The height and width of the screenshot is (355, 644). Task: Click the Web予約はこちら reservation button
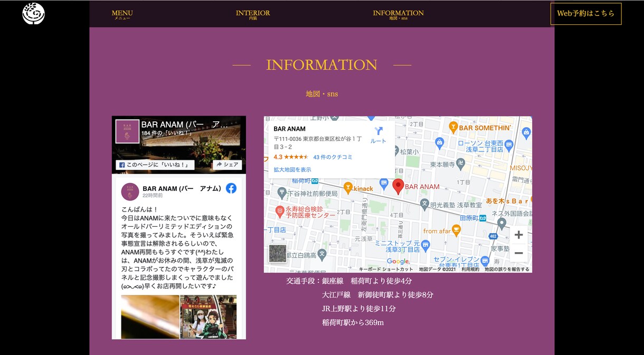click(x=586, y=14)
